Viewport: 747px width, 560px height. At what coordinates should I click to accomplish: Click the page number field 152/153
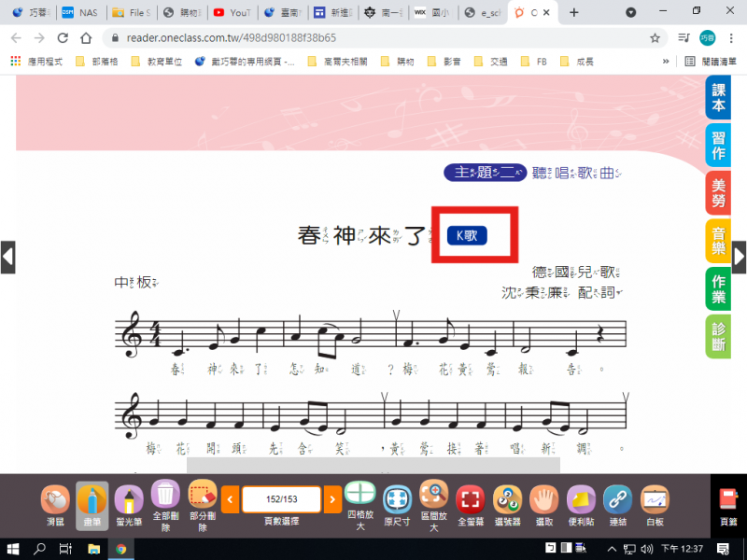tap(281, 500)
